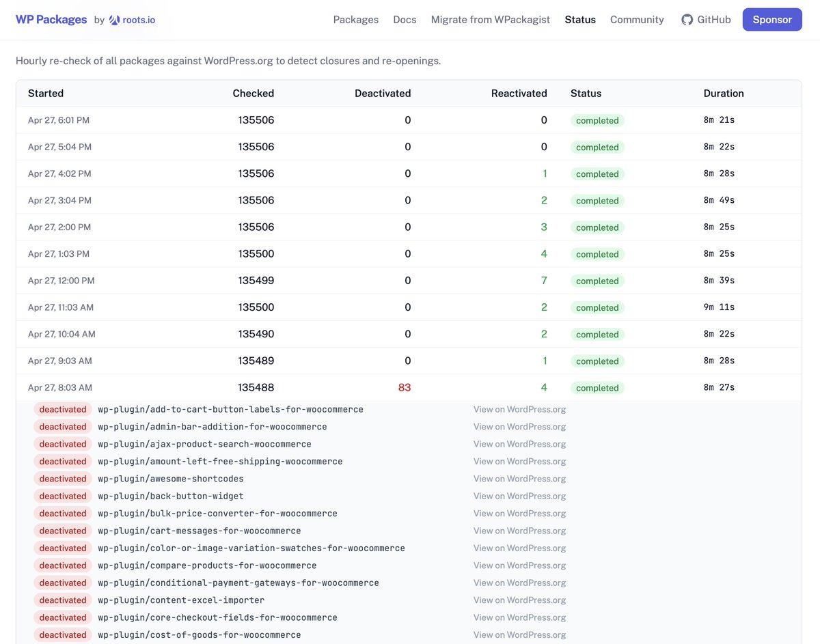Screen dimensions: 820x644
Task: Click wp-plugin/conditional-payment-gateways-for-woocommerce name
Action: tap(238, 583)
